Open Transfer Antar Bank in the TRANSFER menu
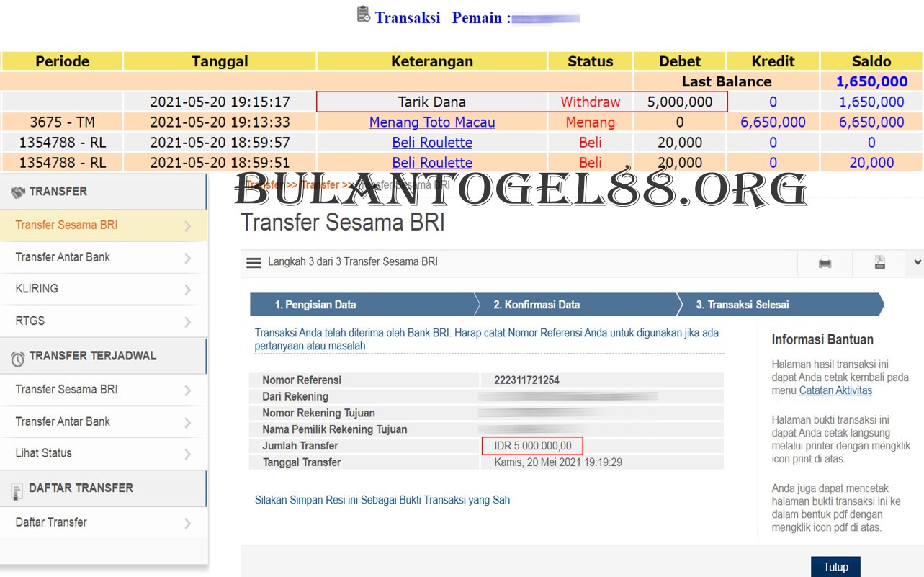The image size is (924, 577). tap(104, 257)
